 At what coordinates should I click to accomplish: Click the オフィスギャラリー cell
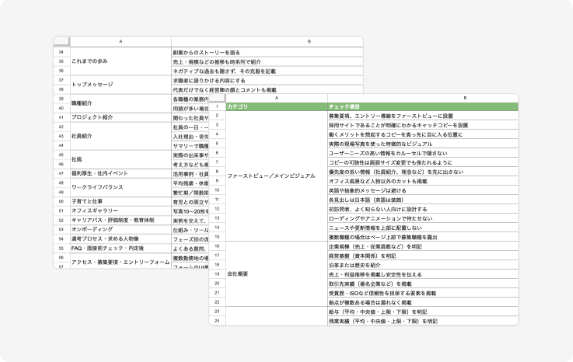[121, 211]
